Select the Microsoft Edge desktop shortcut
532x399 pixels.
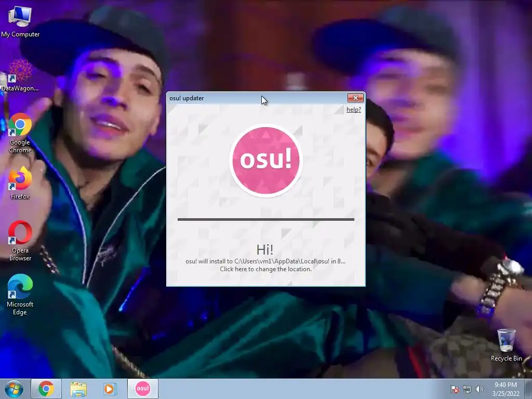[x=20, y=295]
